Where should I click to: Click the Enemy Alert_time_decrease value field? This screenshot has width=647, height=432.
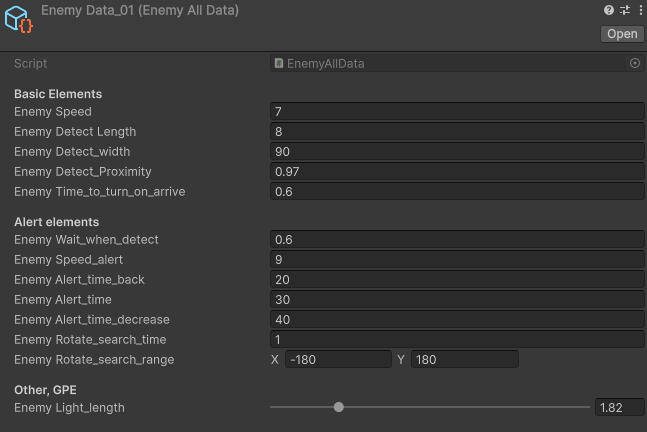click(x=457, y=320)
